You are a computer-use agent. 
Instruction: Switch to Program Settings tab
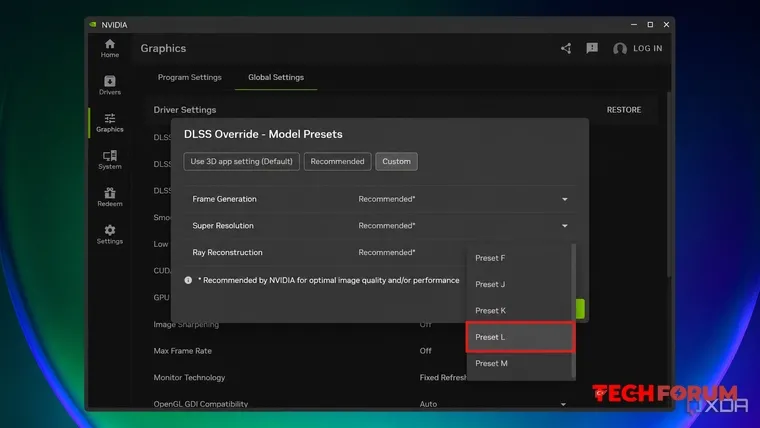190,78
